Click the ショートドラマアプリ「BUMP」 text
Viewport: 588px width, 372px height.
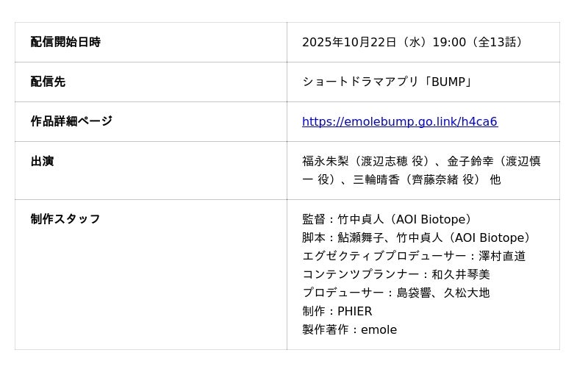click(387, 82)
